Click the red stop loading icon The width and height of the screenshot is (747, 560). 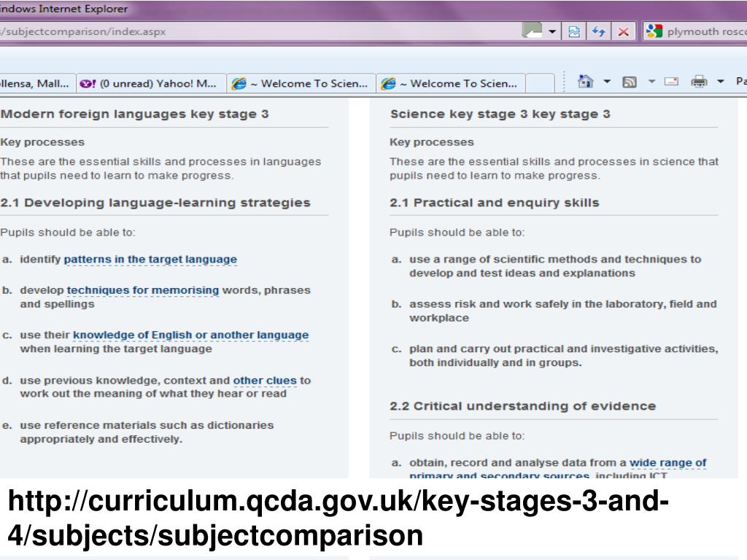[x=623, y=32]
